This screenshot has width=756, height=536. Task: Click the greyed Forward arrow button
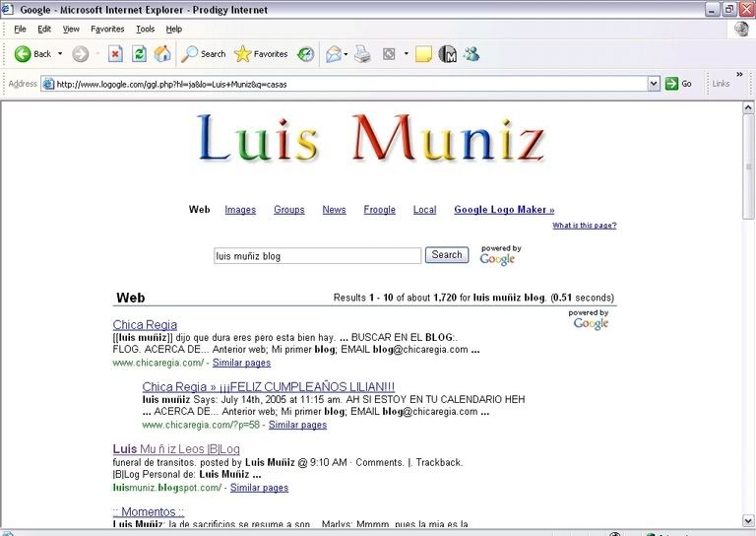coord(81,54)
